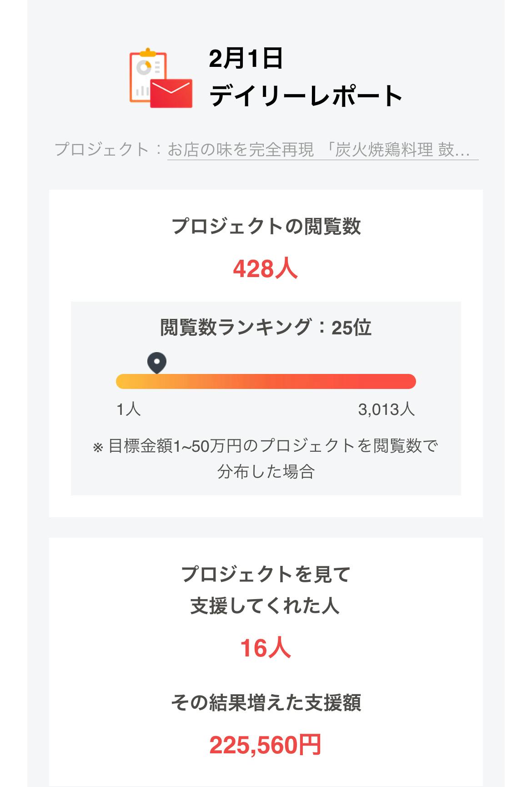Click the yellow left end of ranking bar
The width and height of the screenshot is (532, 787).
[x=125, y=381]
